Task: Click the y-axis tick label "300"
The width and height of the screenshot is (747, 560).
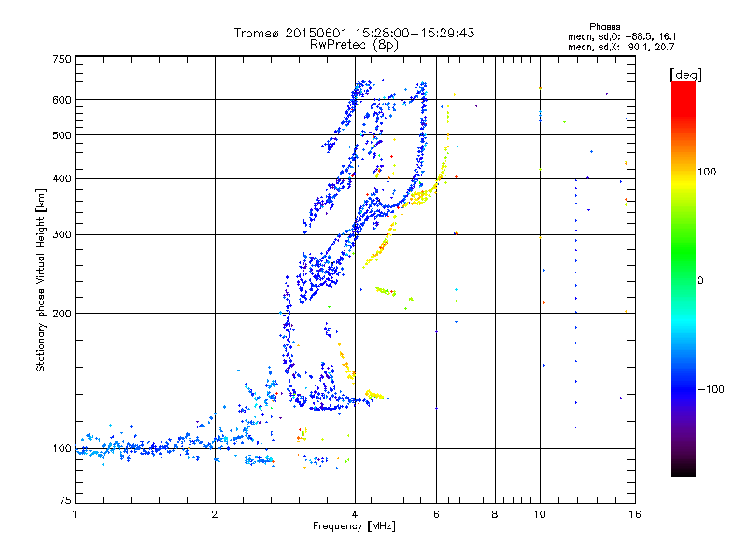Action: point(62,235)
